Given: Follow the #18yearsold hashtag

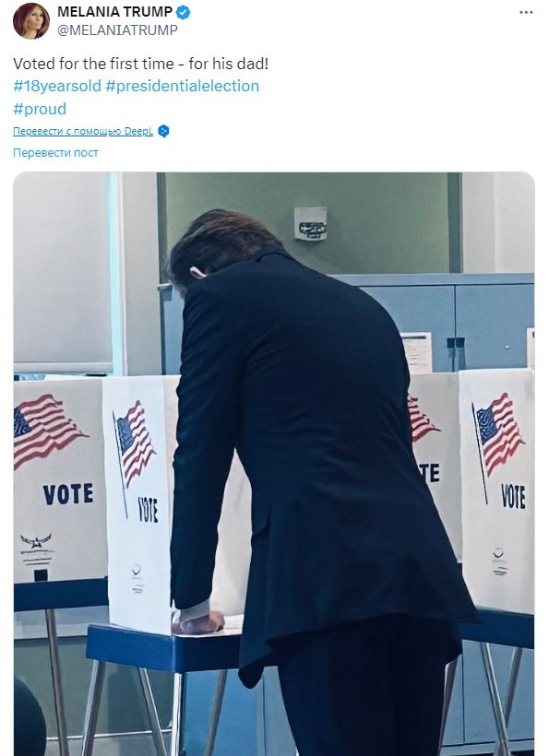Looking at the screenshot, I should (57, 87).
